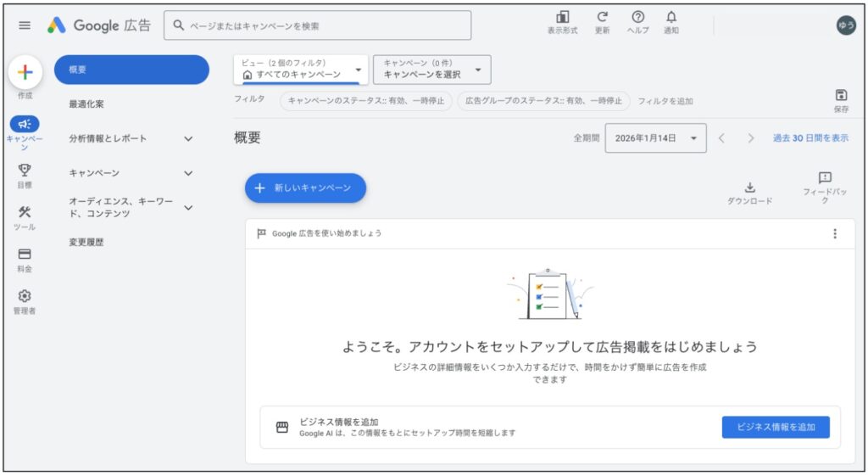The width and height of the screenshot is (868, 476).
Task: Open the 料金 billing card icon
Action: (x=25, y=255)
